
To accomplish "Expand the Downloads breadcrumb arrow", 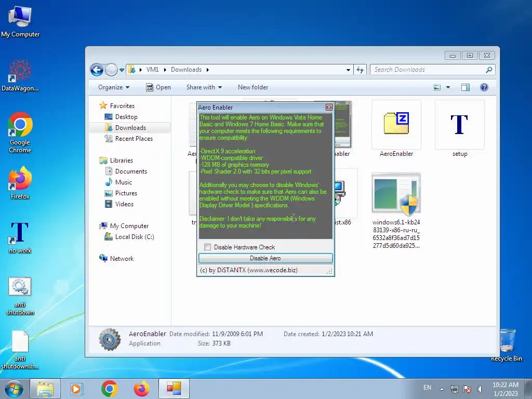I will 208,70.
